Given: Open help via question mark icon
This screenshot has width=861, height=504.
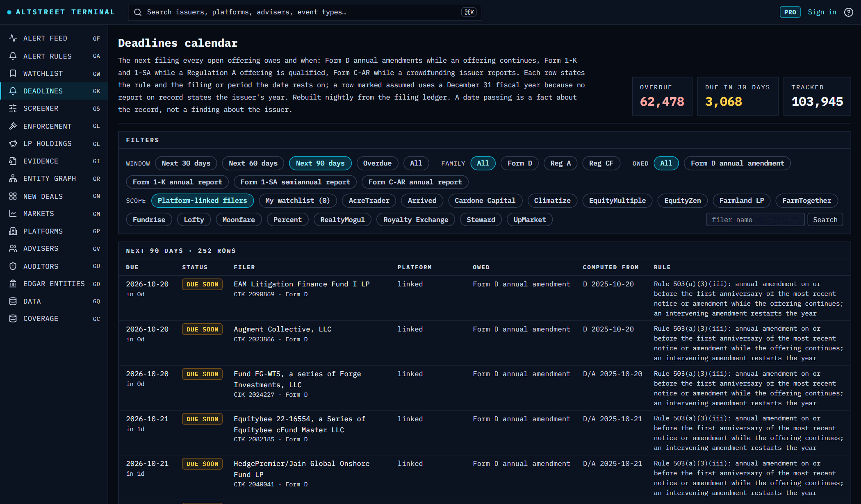Looking at the screenshot, I should pyautogui.click(x=849, y=12).
